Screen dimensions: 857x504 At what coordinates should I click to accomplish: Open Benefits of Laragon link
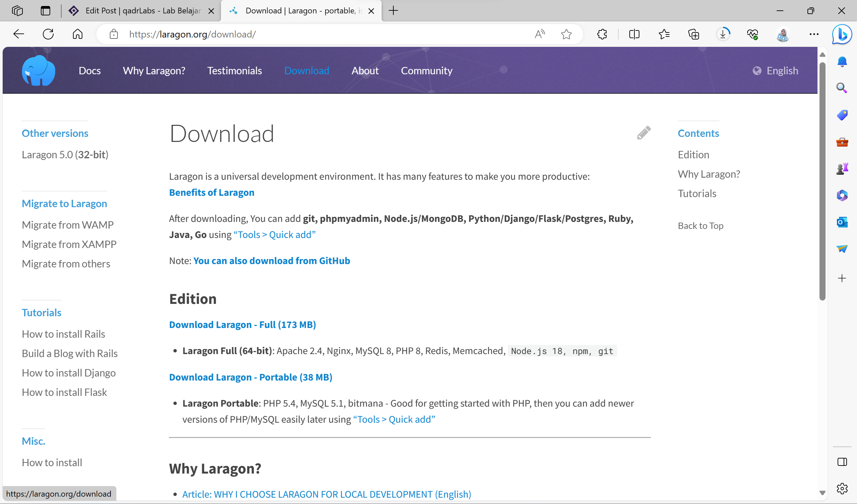point(212,192)
